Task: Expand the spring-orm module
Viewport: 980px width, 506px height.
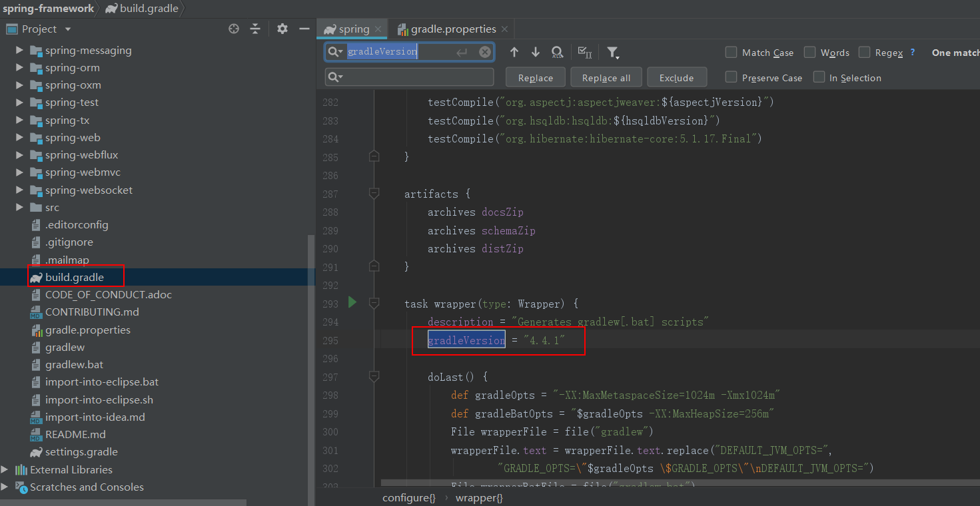Action: pyautogui.click(x=19, y=67)
